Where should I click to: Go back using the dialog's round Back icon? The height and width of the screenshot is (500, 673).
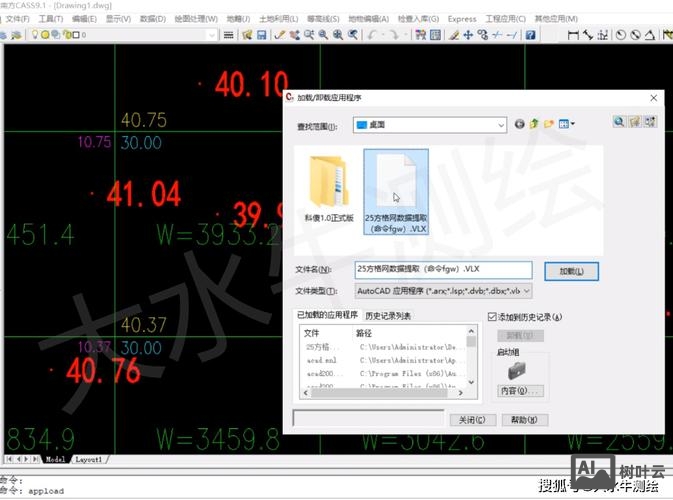519,124
